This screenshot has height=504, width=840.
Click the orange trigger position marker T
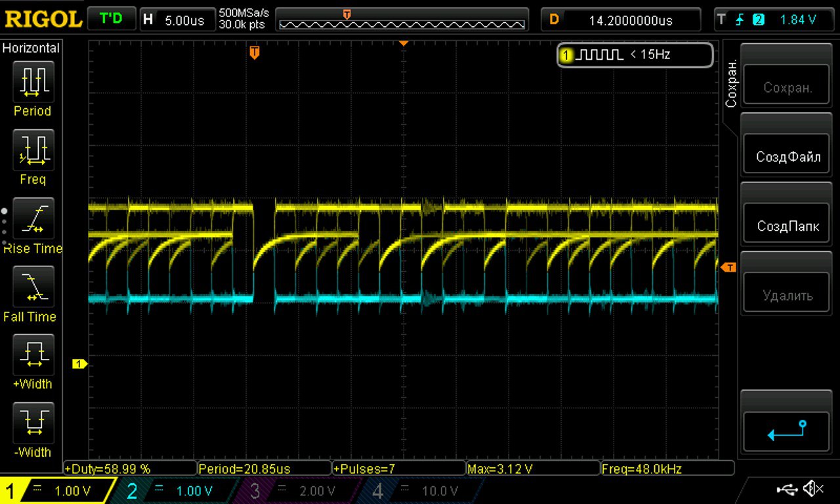click(x=255, y=52)
